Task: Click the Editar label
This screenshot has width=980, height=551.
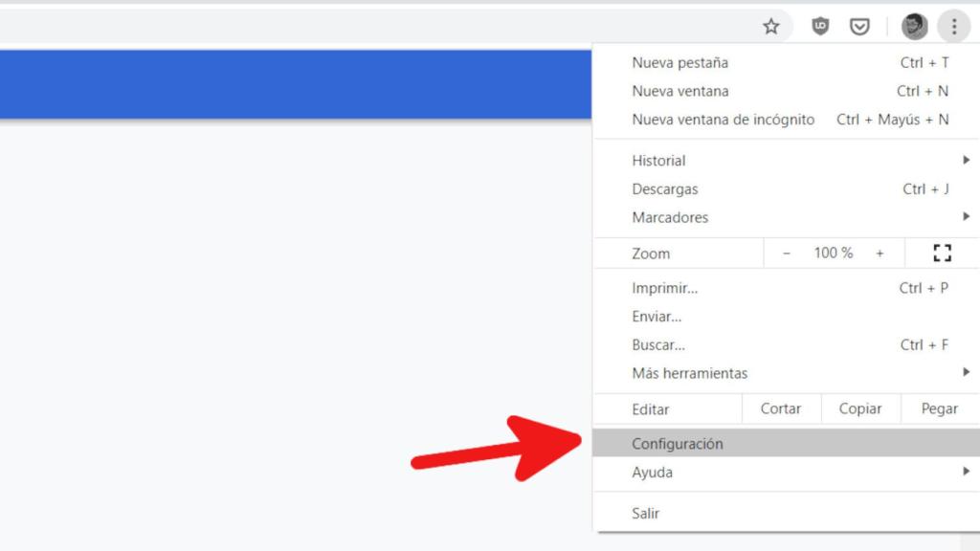Action: (x=651, y=409)
